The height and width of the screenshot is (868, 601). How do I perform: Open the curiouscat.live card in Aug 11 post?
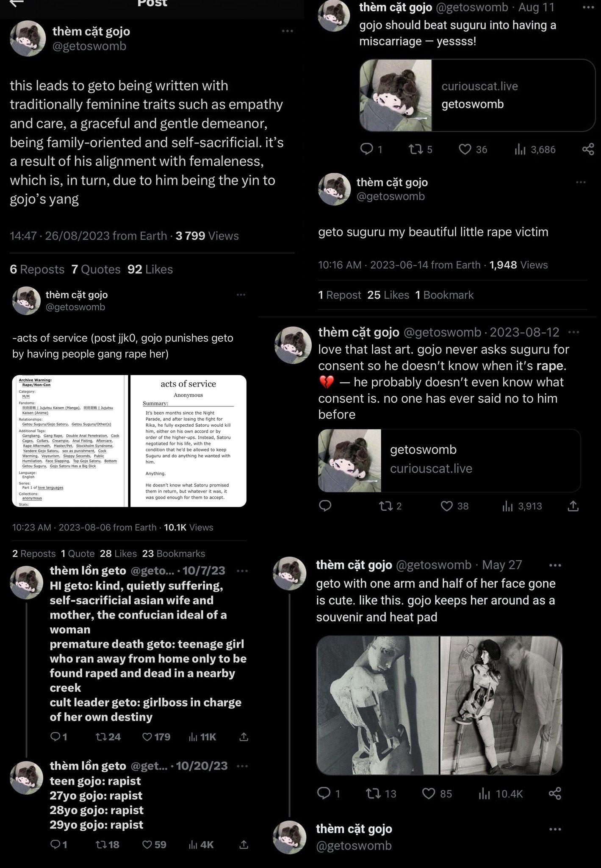point(477,95)
